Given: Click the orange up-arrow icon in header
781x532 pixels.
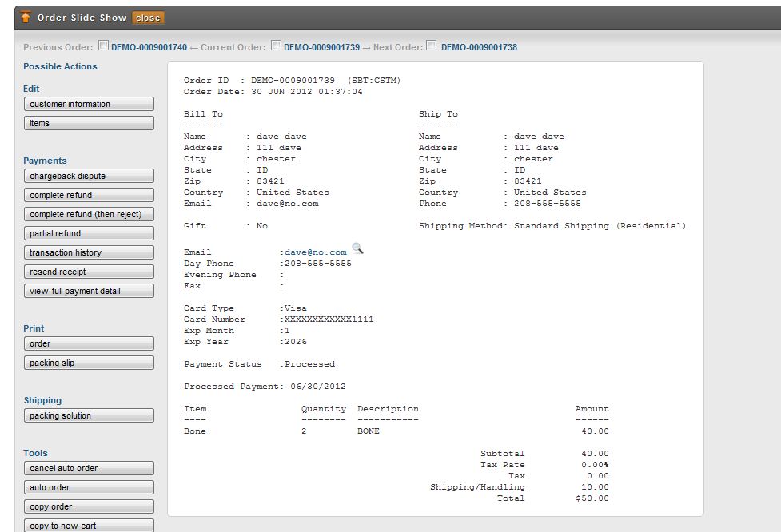Looking at the screenshot, I should pyautogui.click(x=26, y=17).
